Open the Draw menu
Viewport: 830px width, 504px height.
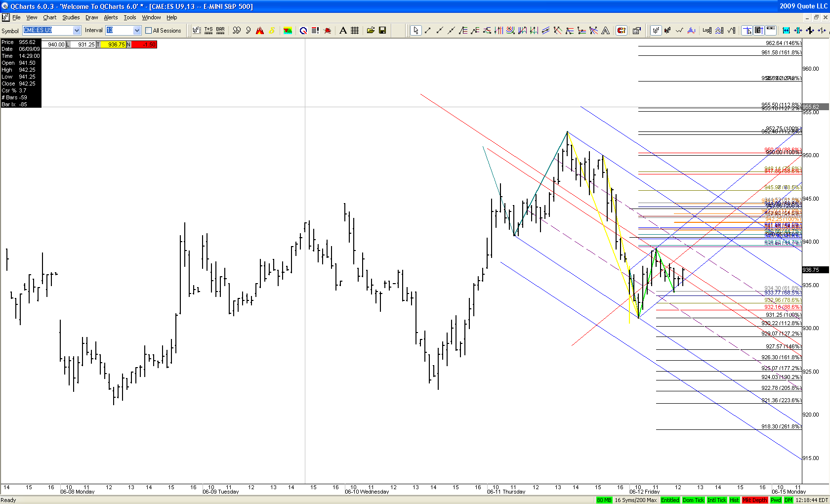click(x=91, y=17)
